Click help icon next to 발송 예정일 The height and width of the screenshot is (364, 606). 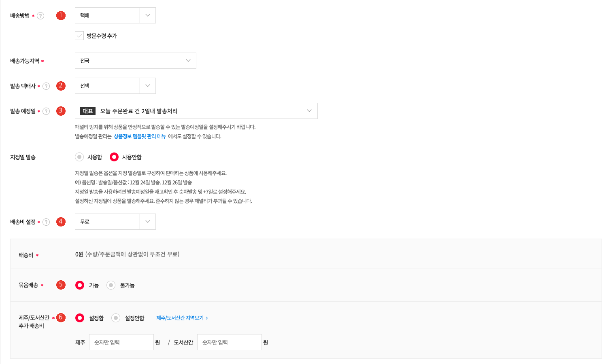46,111
